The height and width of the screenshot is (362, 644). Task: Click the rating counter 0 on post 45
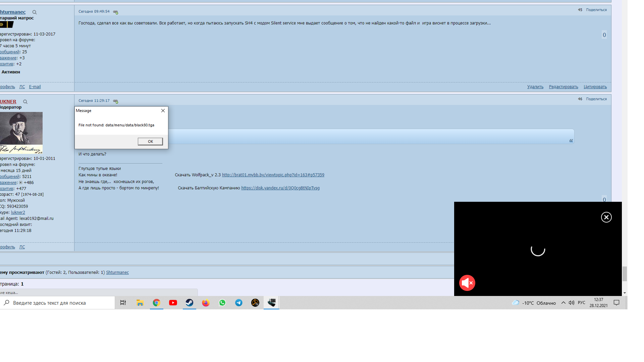coord(604,35)
